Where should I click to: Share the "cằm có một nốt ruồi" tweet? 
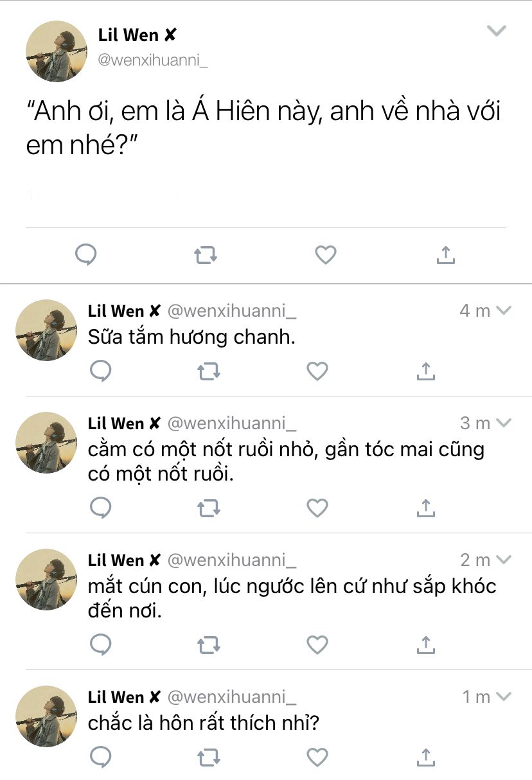426,508
